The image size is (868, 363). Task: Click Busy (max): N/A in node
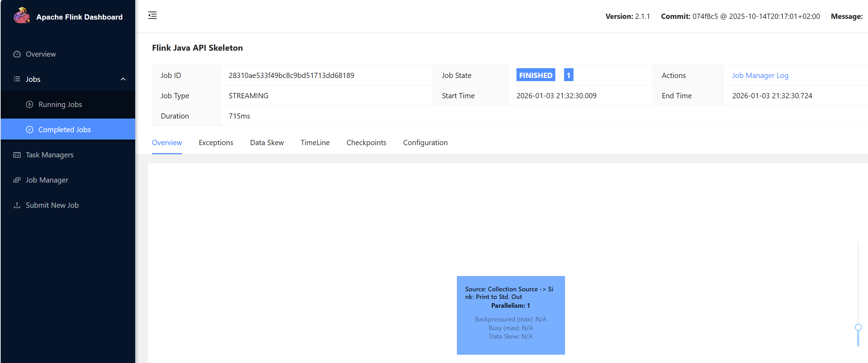pyautogui.click(x=511, y=328)
